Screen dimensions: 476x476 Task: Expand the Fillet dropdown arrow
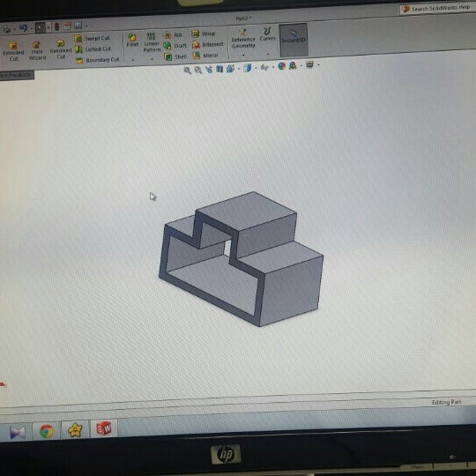tap(132, 60)
